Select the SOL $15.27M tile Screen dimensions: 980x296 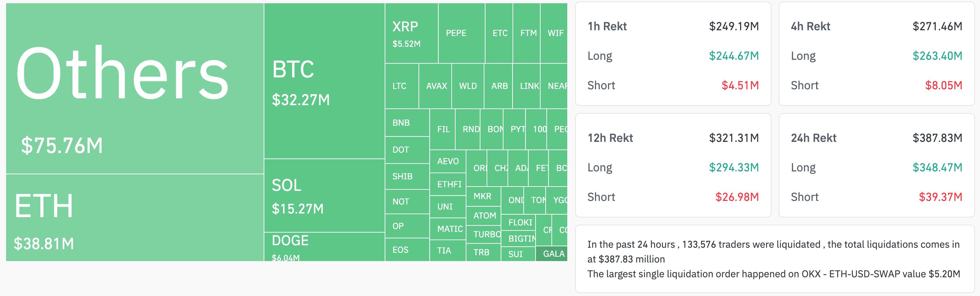point(324,196)
